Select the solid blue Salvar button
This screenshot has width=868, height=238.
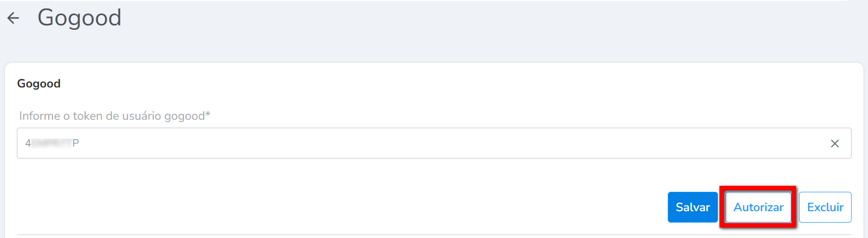pyautogui.click(x=692, y=207)
